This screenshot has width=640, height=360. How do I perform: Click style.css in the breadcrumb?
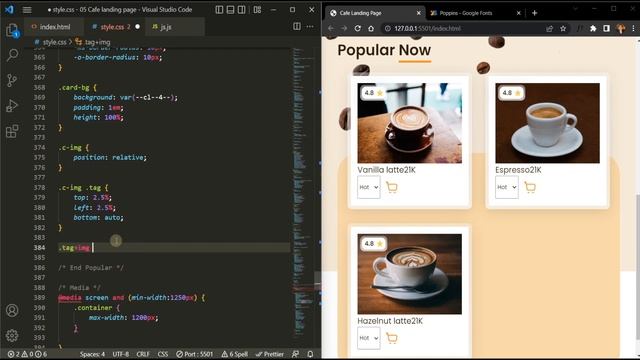(54, 42)
